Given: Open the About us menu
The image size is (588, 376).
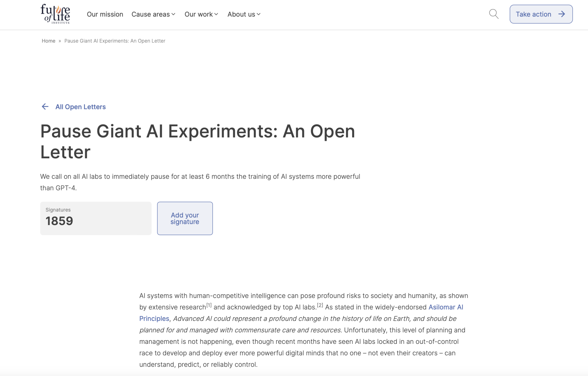Looking at the screenshot, I should coord(241,14).
